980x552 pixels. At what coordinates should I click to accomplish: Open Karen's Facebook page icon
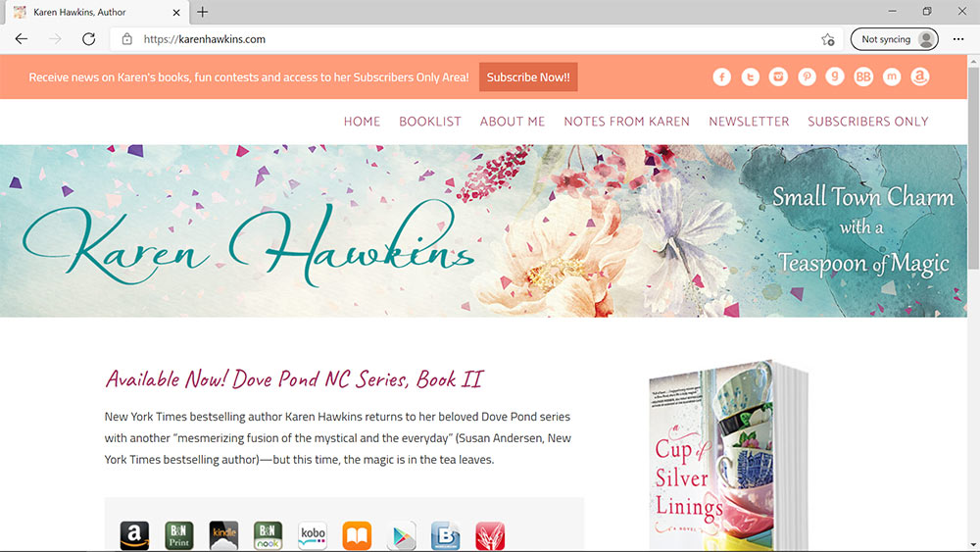point(722,77)
